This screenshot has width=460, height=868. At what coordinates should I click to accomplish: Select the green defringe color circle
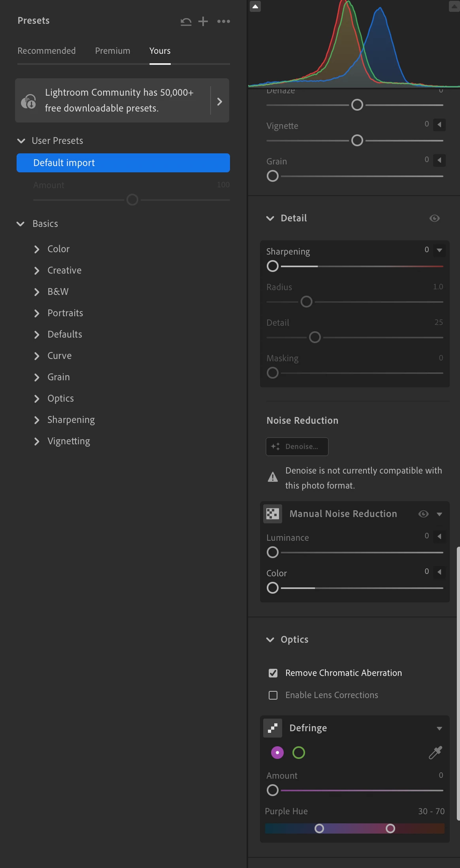299,753
